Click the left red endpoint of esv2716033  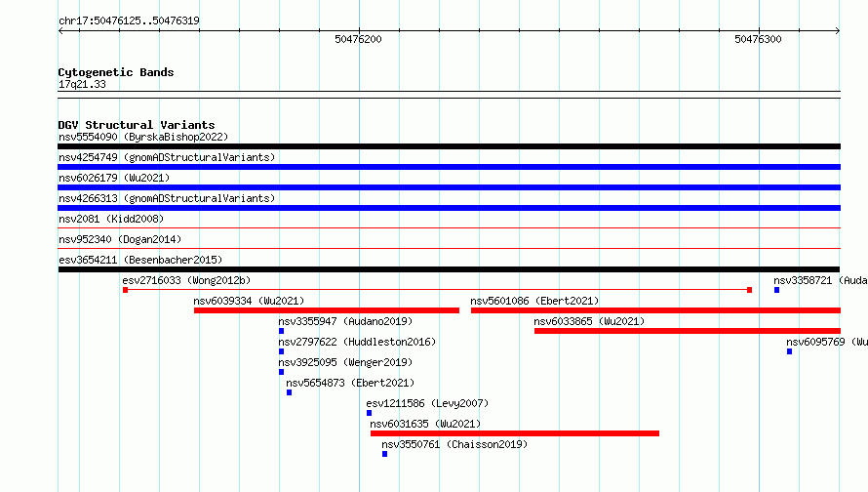click(x=126, y=290)
